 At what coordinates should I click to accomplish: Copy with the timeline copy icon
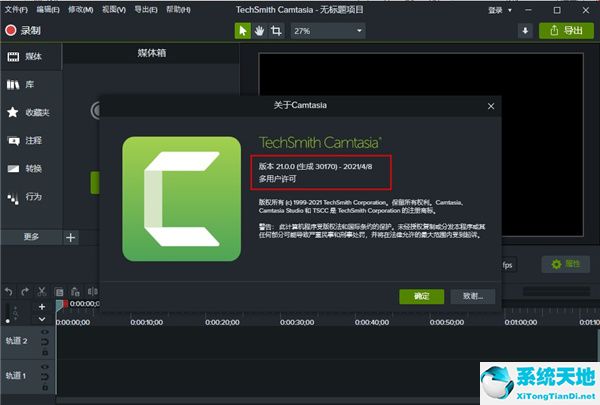coord(59,292)
